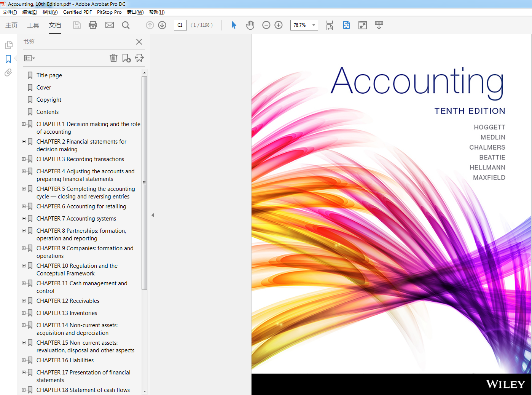Open CHAPTER 4 Adjusting the accounts bookmark
This screenshot has height=395, width=532.
coord(86,175)
